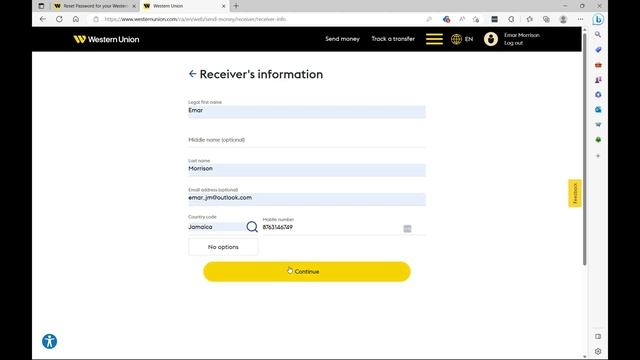Click the Emar Morrison account name
640x360 pixels.
coord(522,35)
